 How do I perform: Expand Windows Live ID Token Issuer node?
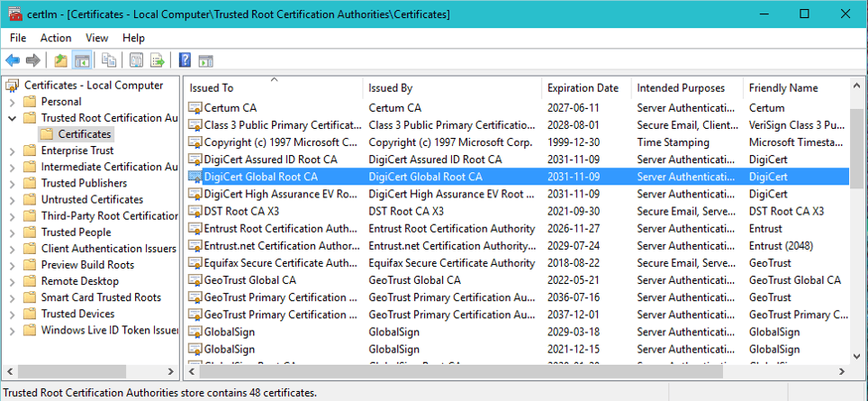13,331
